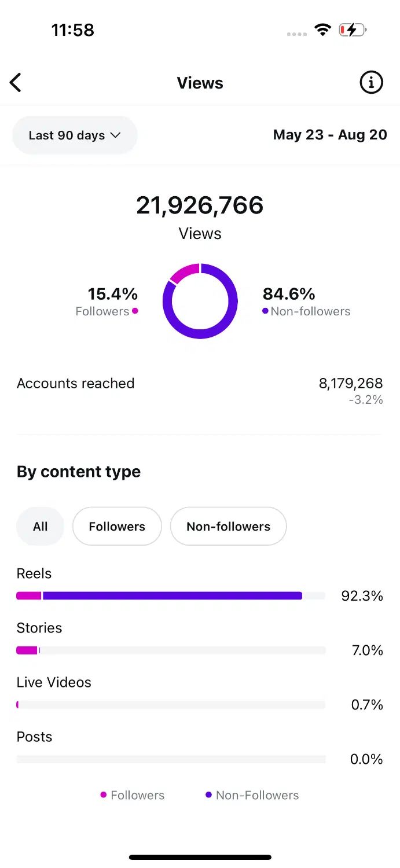Tap the back arrow icon
This screenshot has width=400, height=868.
(16, 83)
